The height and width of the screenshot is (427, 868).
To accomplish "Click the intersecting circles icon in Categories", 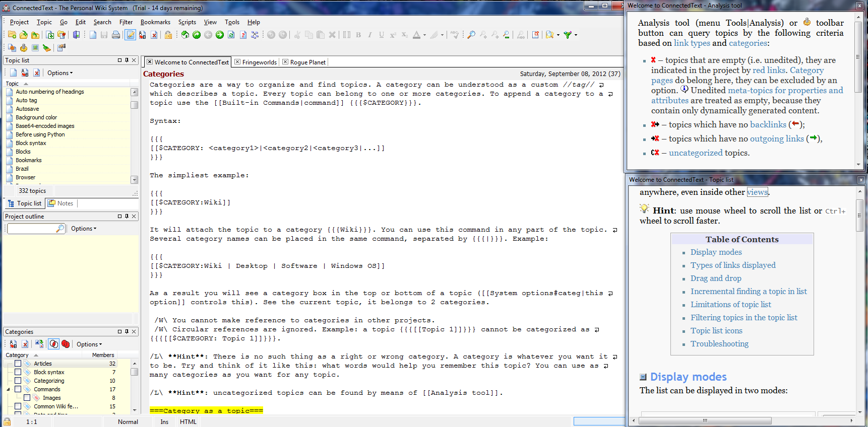I will [x=54, y=344].
